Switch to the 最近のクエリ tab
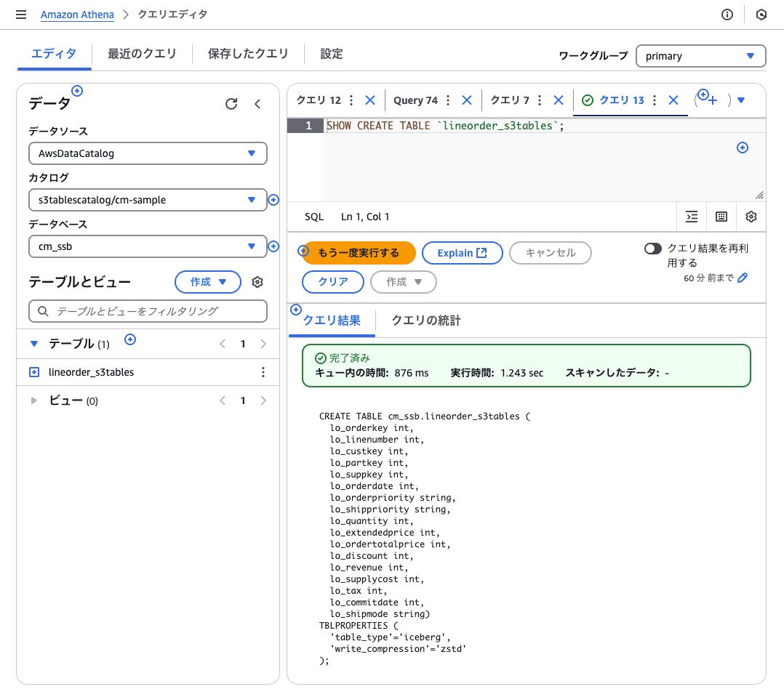The image size is (784, 689). coord(142,54)
